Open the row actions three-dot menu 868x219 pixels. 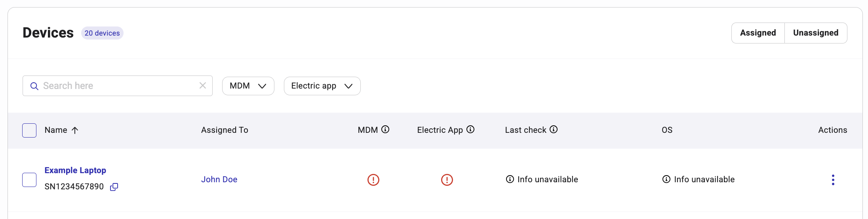(x=833, y=180)
